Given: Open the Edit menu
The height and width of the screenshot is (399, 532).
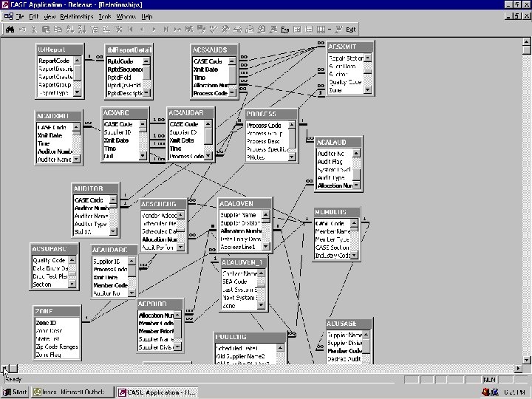Looking at the screenshot, I should pos(33,16).
